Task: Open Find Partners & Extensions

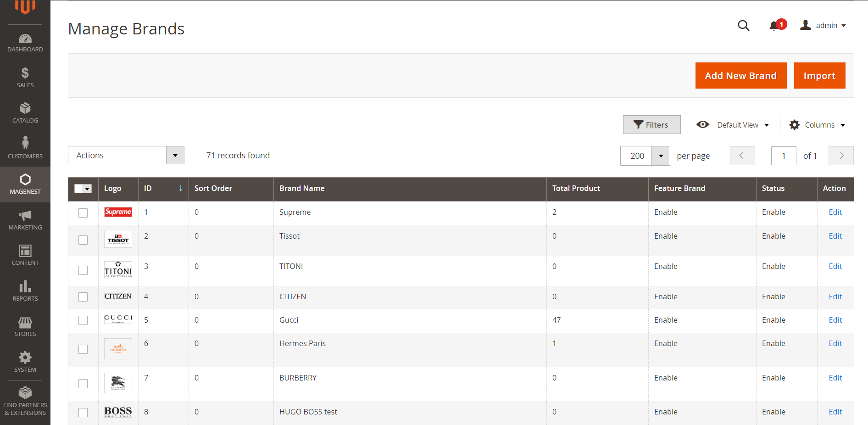Action: pos(25,401)
